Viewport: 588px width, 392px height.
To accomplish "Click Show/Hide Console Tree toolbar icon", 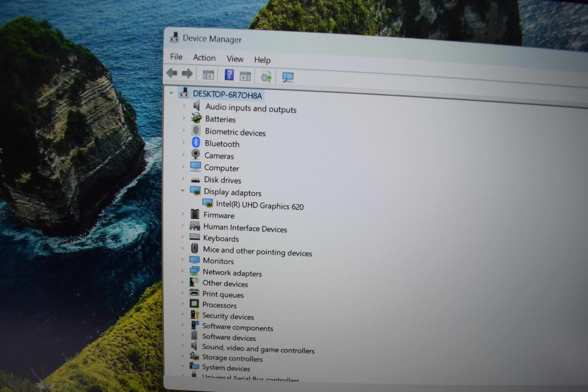I will point(208,75).
